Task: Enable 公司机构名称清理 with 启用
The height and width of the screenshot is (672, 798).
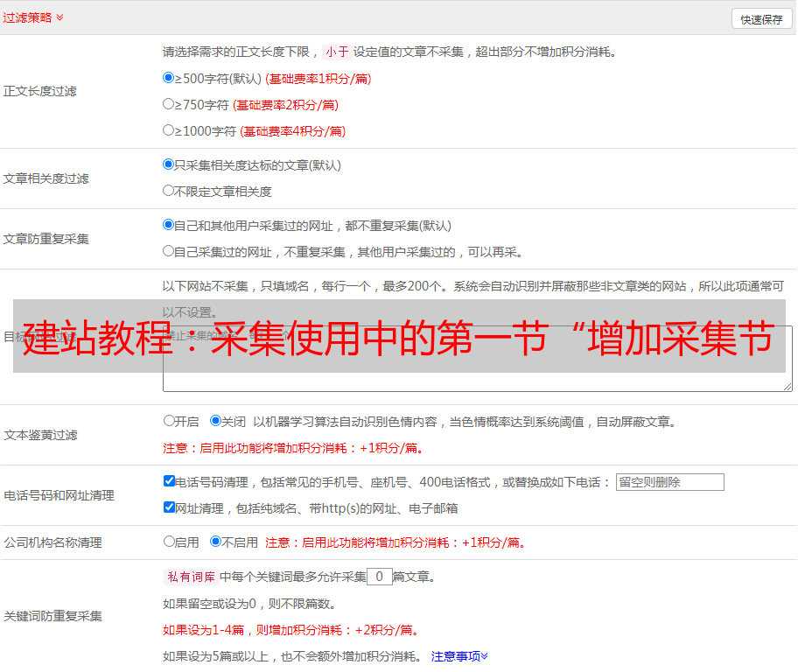Action: tap(170, 542)
